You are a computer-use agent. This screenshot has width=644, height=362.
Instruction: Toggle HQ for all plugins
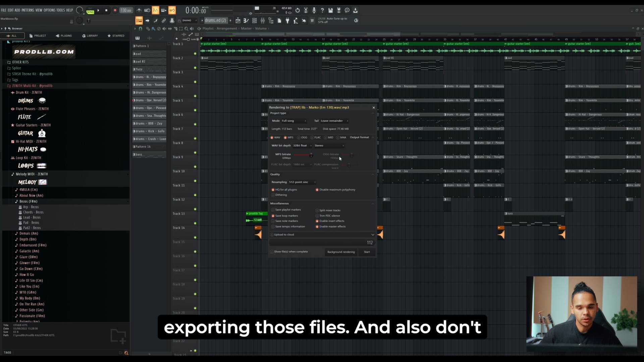(x=284, y=190)
